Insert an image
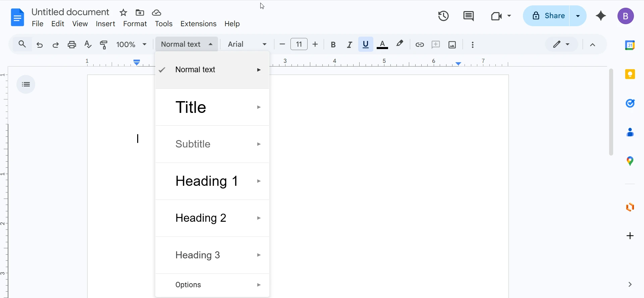This screenshot has width=644, height=298. click(x=452, y=45)
